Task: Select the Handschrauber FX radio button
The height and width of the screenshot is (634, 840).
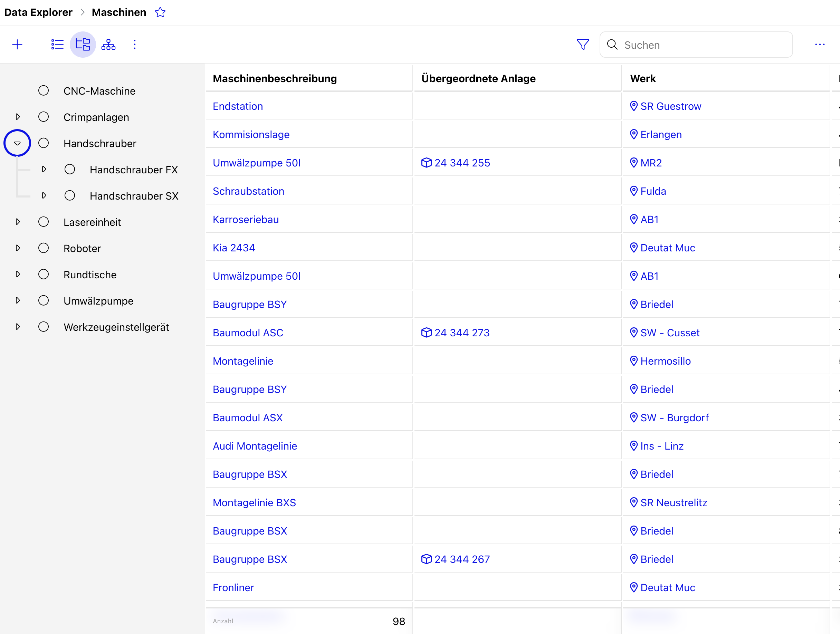Action: (x=70, y=169)
